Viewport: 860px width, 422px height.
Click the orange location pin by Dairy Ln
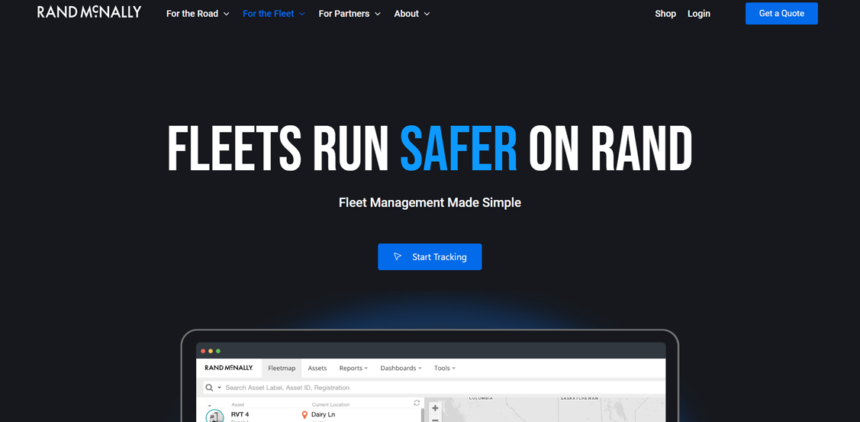(304, 414)
